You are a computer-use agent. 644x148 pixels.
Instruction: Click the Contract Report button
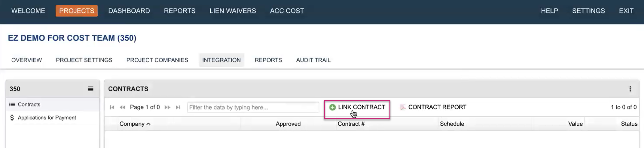pyautogui.click(x=437, y=107)
